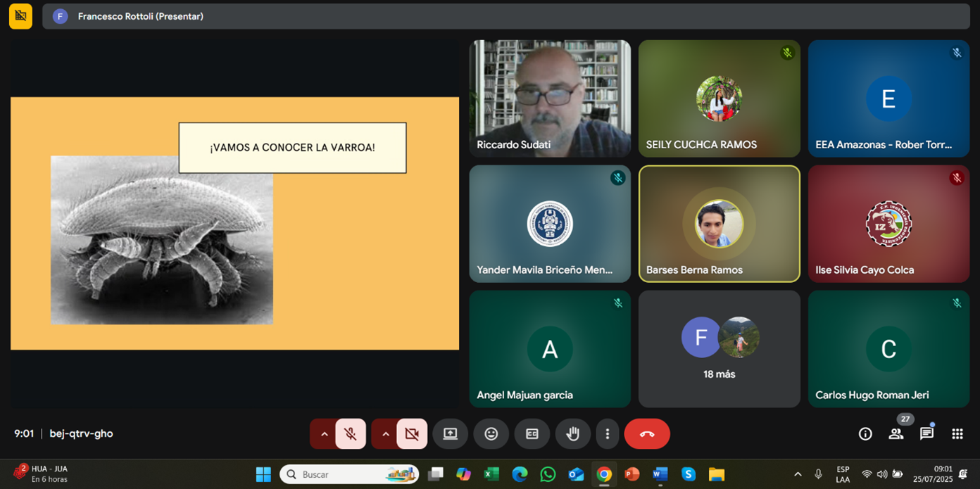Open the emoji reactions button

coord(491,434)
